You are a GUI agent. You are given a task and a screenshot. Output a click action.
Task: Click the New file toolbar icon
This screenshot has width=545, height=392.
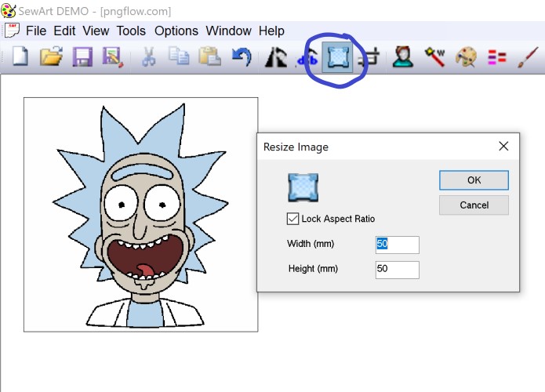[x=20, y=56]
